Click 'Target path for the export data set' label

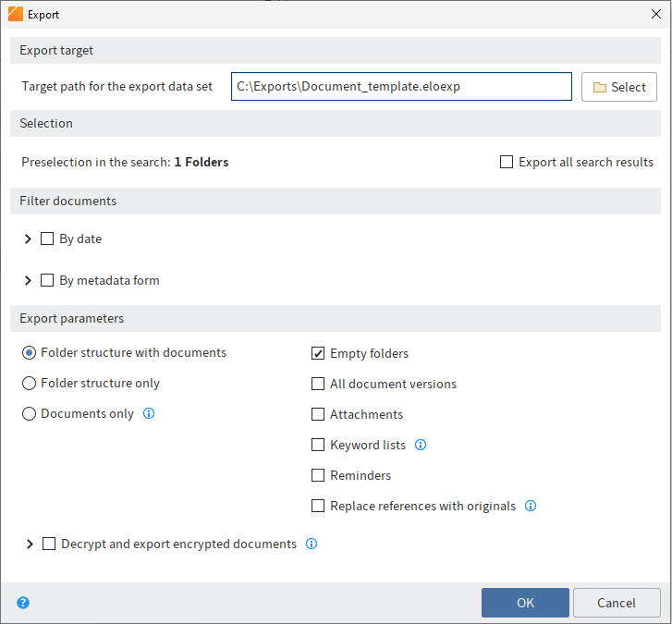117,87
